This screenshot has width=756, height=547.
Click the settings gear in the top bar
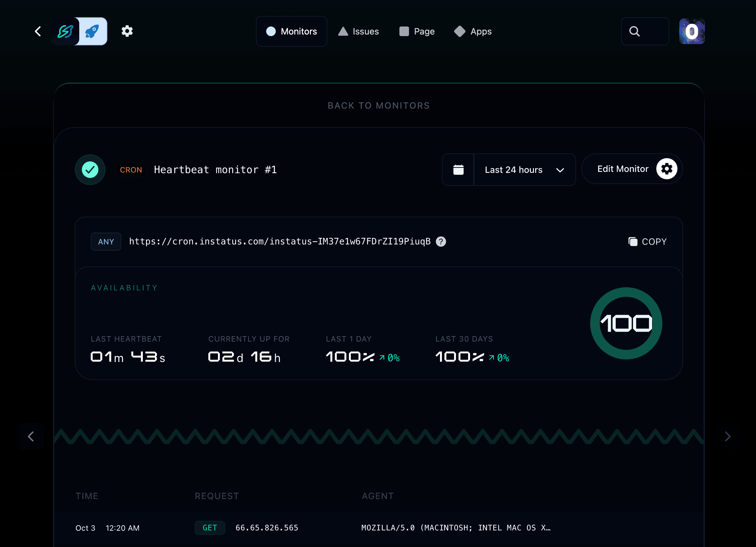pyautogui.click(x=127, y=31)
